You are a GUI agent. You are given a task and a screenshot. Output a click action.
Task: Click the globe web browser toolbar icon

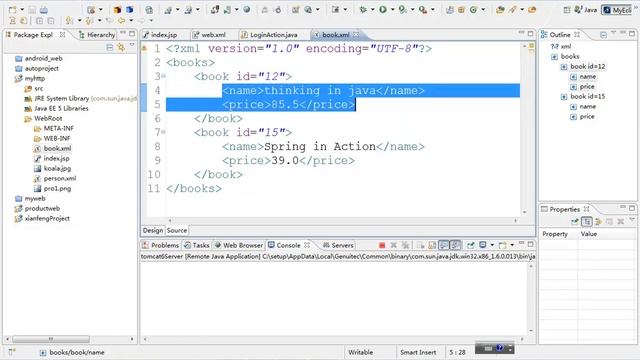(247, 9)
